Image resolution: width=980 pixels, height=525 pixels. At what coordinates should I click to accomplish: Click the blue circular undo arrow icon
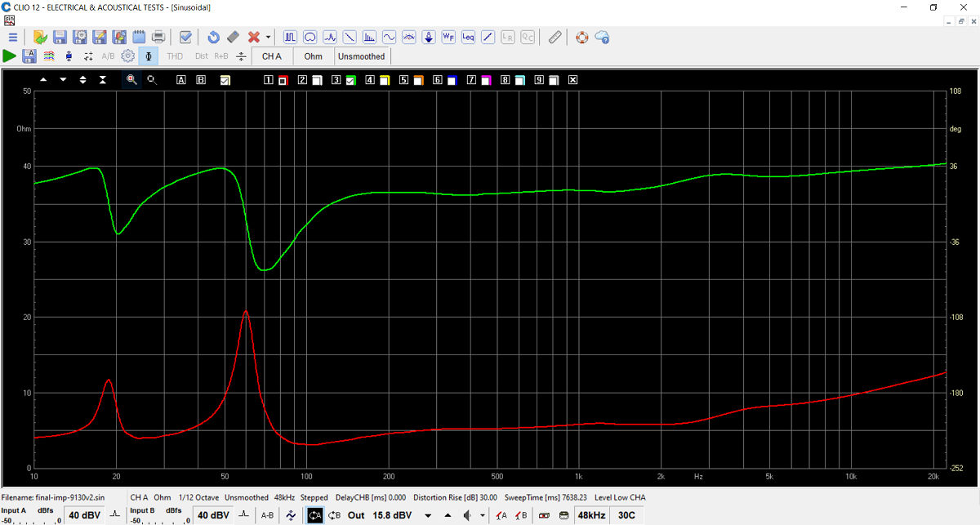(x=213, y=37)
